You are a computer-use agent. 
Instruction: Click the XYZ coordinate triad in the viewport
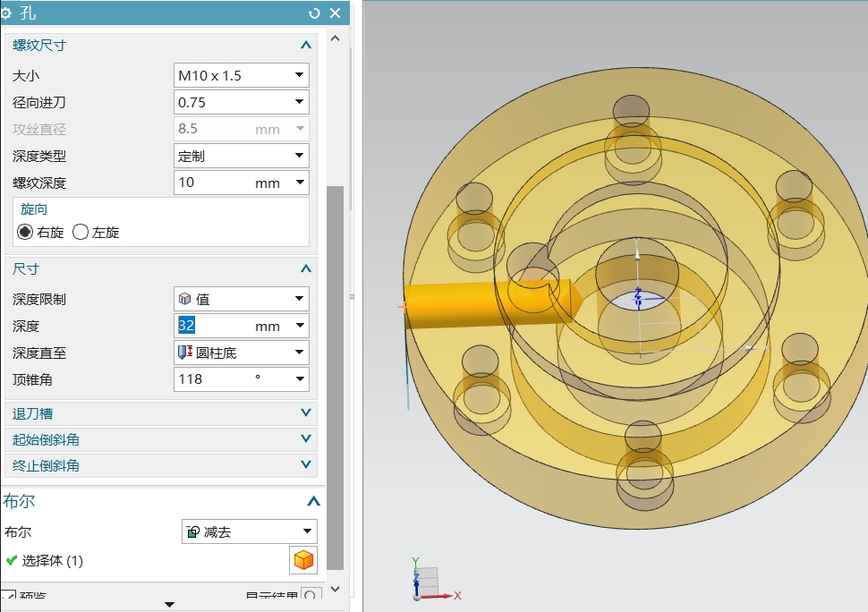427,582
